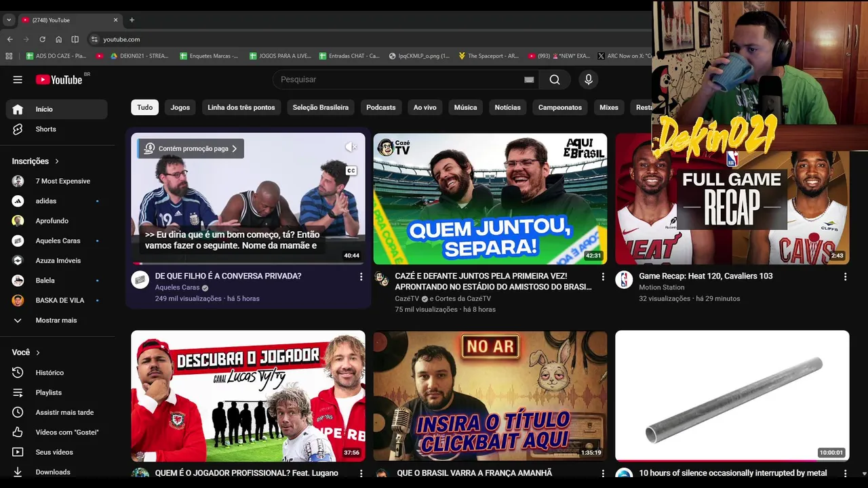
Task: Open DESCUBRA O JOGADOR video thumbnail
Action: coord(248,396)
